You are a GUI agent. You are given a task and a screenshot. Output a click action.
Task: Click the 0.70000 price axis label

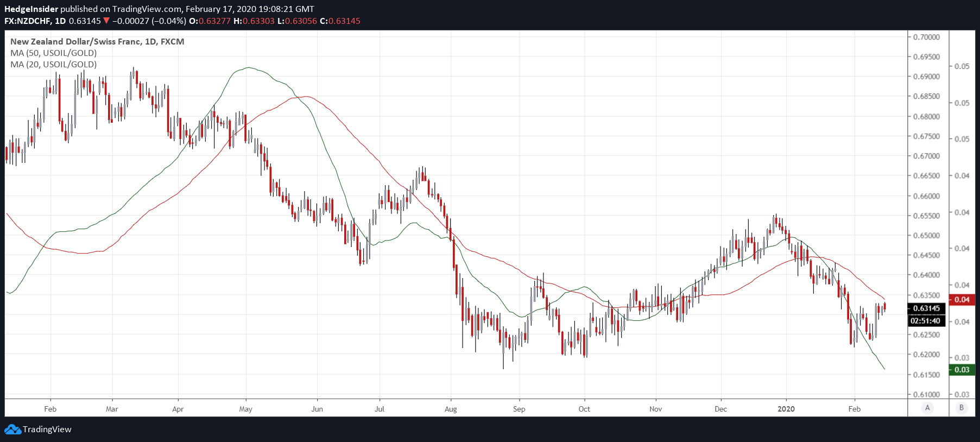[x=926, y=37]
